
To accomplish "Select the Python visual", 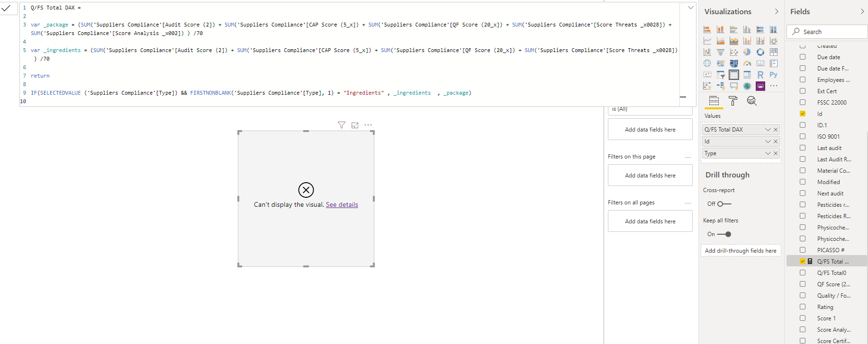I will click(x=773, y=75).
